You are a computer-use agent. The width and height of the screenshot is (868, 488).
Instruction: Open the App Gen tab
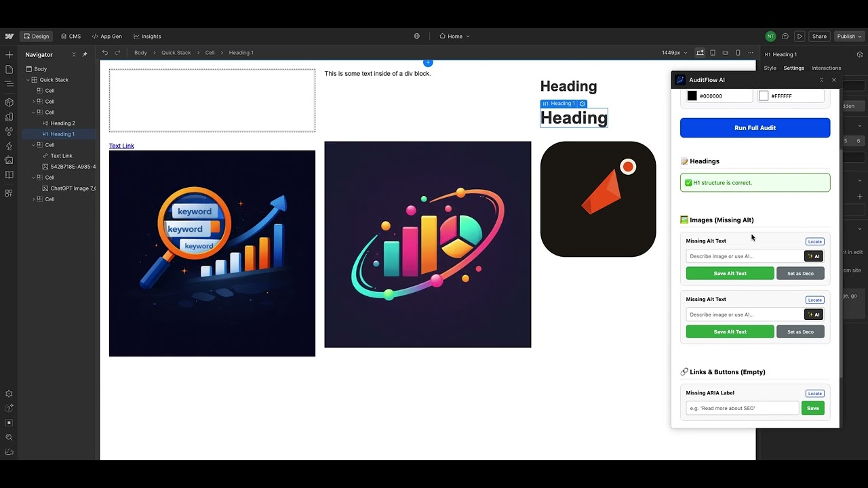[x=107, y=37]
